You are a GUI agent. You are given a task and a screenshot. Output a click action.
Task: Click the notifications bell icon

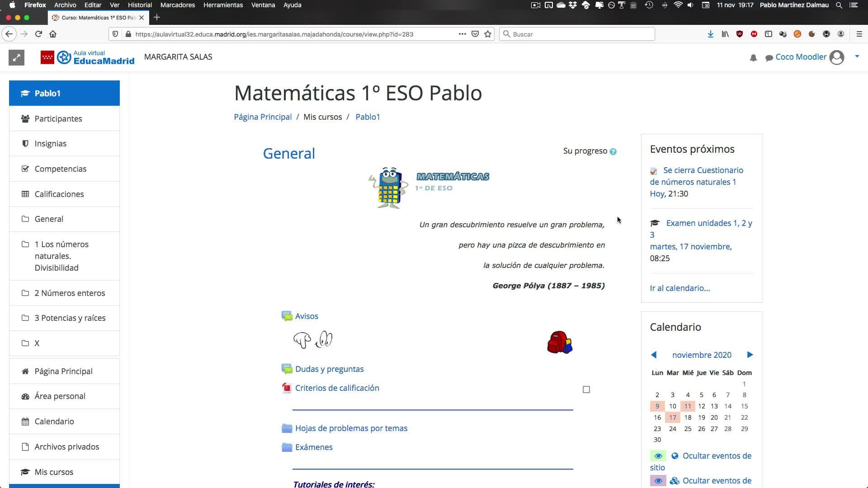click(753, 58)
